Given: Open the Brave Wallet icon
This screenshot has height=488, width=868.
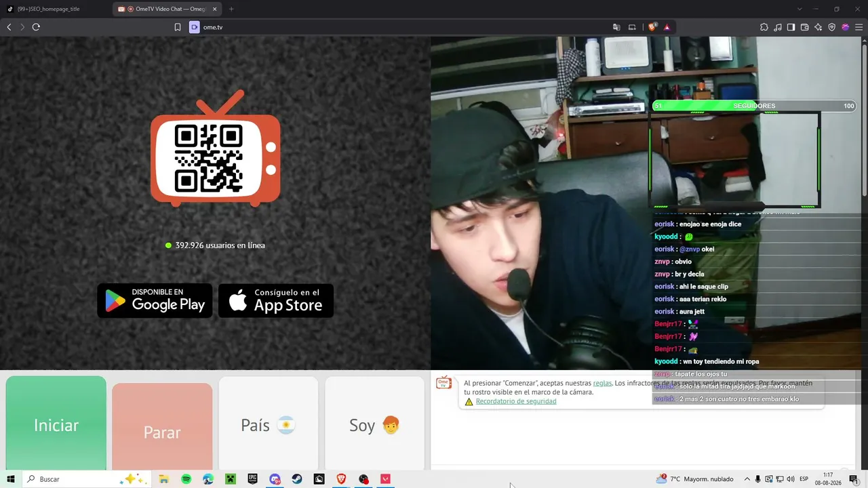Looking at the screenshot, I should (805, 27).
